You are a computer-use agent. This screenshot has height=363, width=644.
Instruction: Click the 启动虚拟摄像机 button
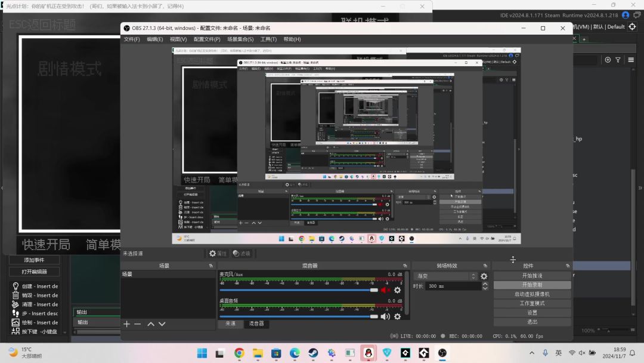point(532,294)
